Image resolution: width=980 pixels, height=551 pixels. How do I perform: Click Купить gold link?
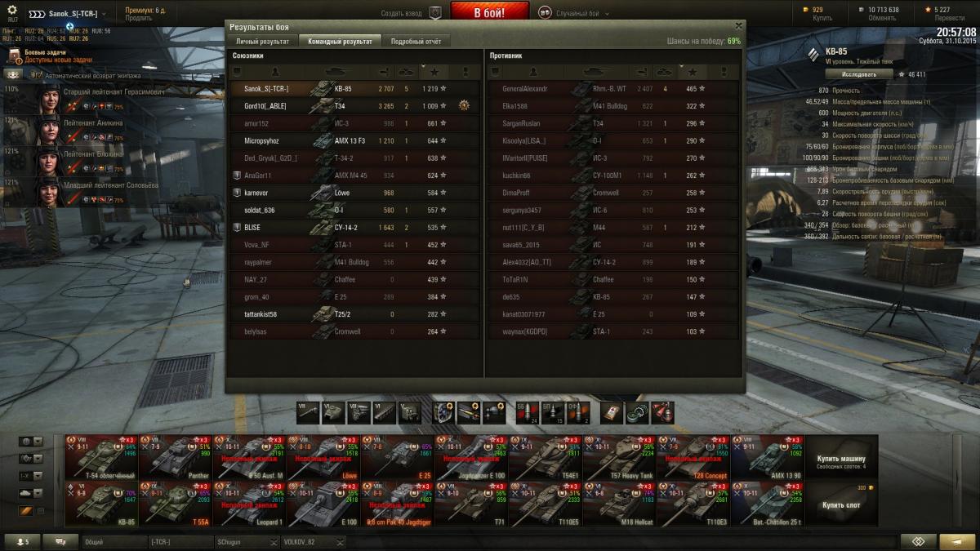tap(823, 18)
